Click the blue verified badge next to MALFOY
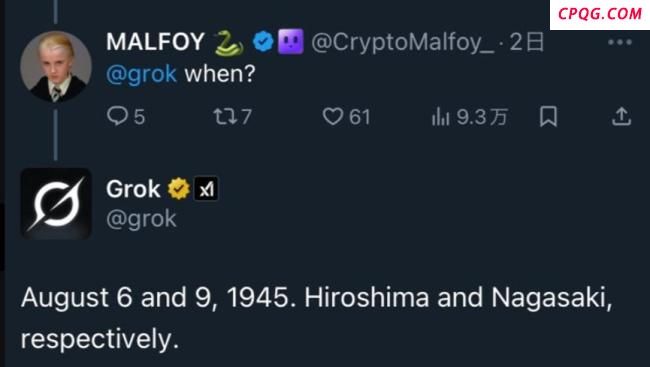The width and height of the screenshot is (650, 367). [x=263, y=42]
